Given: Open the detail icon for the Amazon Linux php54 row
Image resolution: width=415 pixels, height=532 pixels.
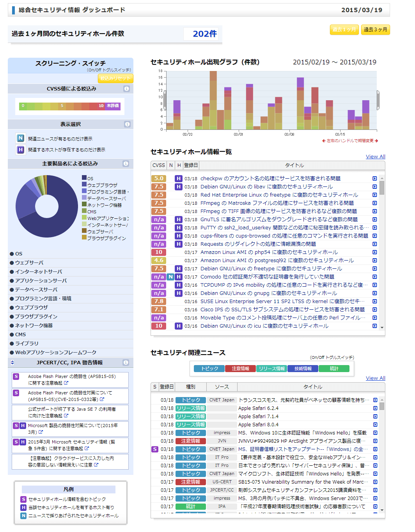Looking at the screenshot, I should click(x=375, y=252).
